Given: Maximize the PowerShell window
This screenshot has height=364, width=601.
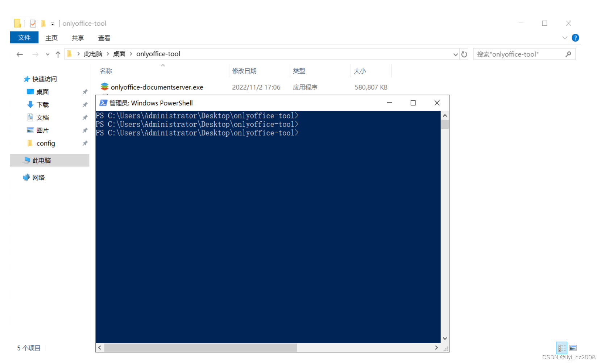Looking at the screenshot, I should (x=413, y=103).
